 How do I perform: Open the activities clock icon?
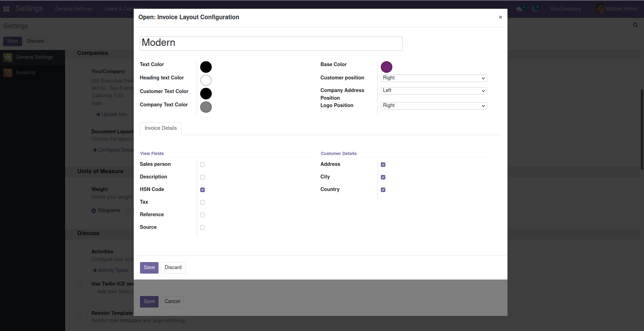click(534, 9)
